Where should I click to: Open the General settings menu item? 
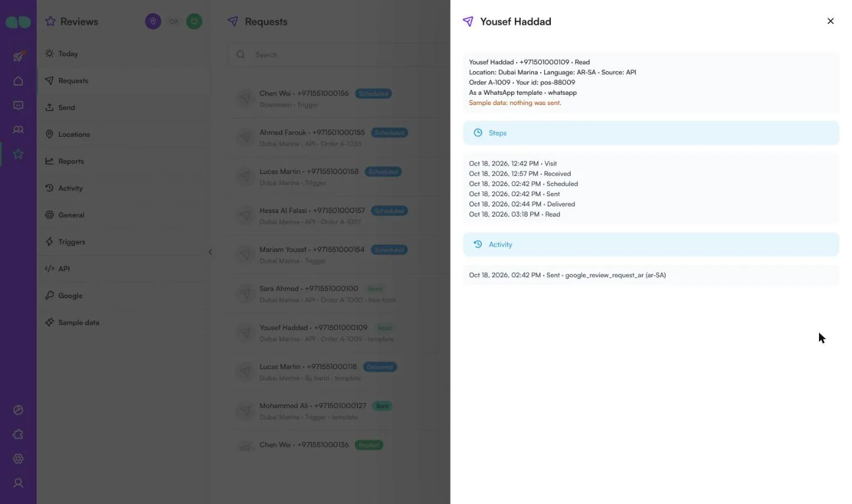click(x=124, y=215)
